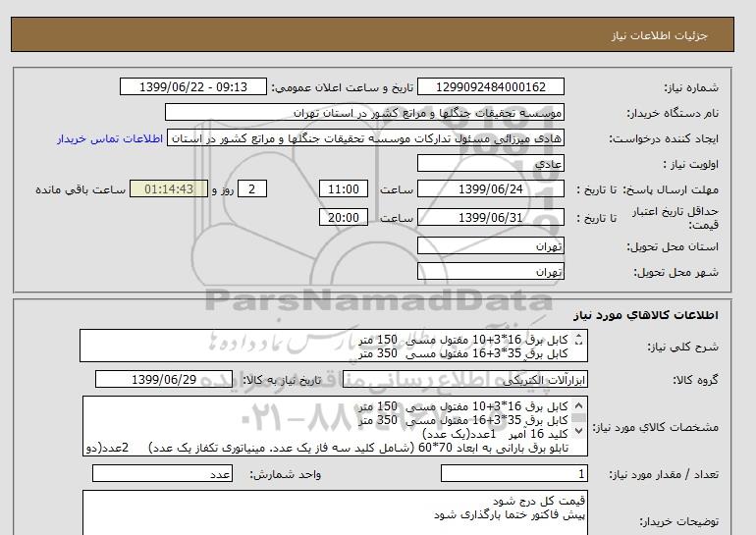Select the announcement date field 1399/06/22 - 09:13

pos(192,86)
